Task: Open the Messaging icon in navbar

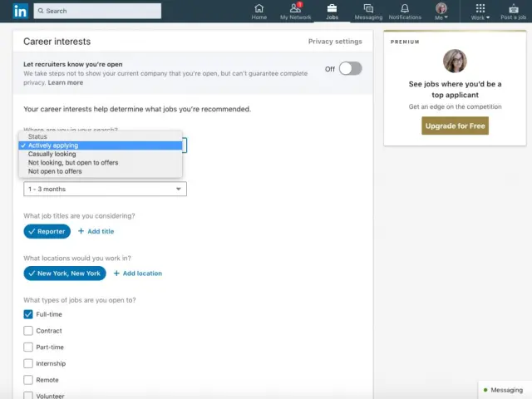Action: pos(368,8)
